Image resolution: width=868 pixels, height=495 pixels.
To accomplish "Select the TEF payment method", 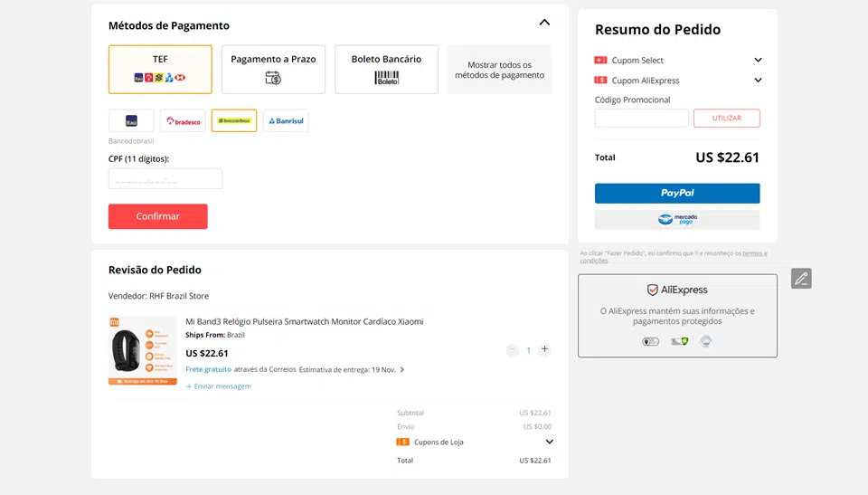I will click(x=160, y=70).
